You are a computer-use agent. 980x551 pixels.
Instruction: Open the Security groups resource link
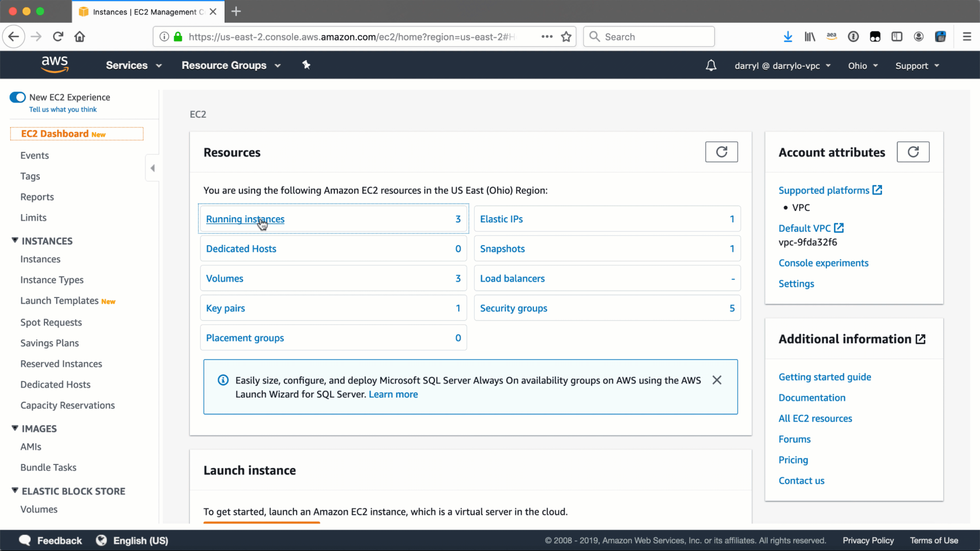coord(513,308)
